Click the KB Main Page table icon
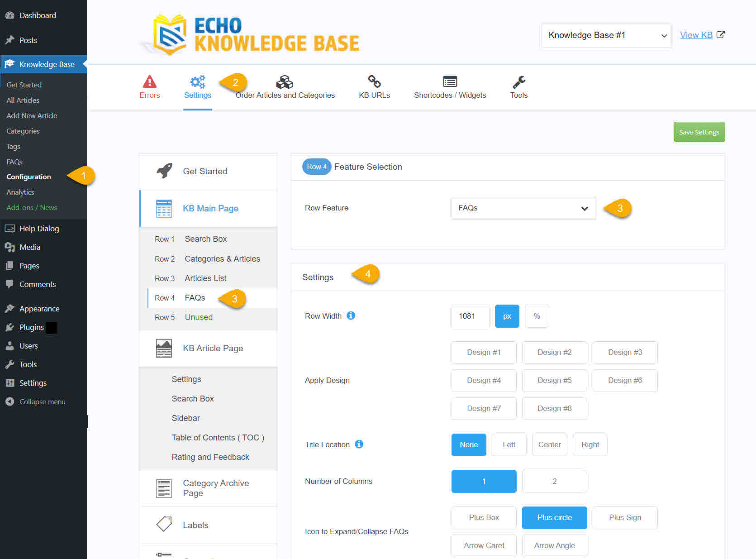 click(x=164, y=208)
